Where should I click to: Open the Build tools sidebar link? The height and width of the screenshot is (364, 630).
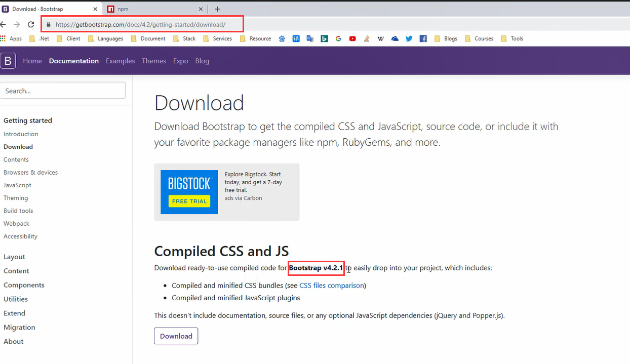pyautogui.click(x=18, y=211)
